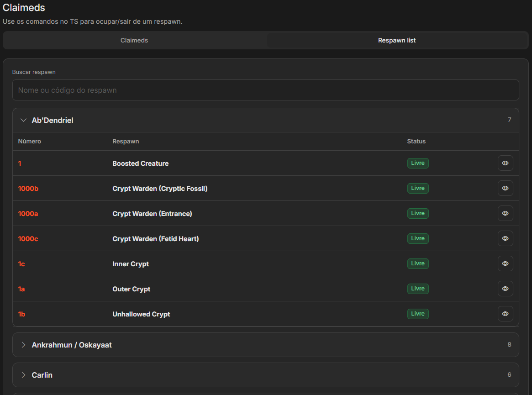Click the Livre status badge for Boosted Creature

(x=418, y=163)
